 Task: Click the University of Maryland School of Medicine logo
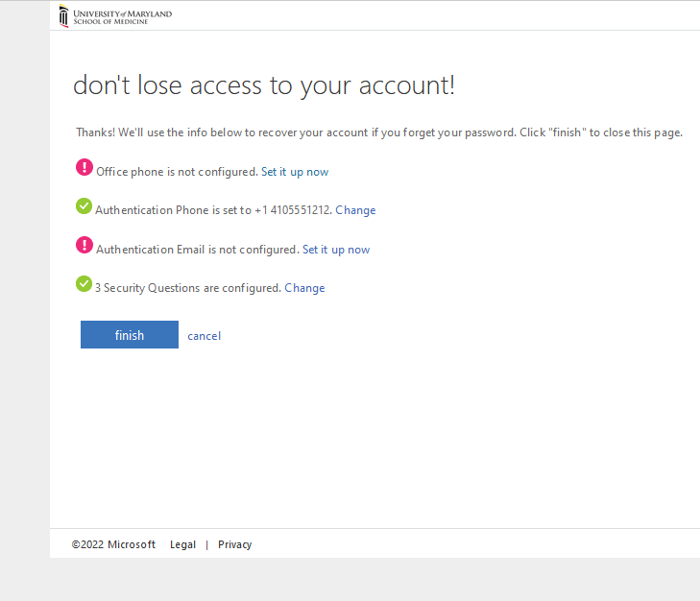pos(115,15)
